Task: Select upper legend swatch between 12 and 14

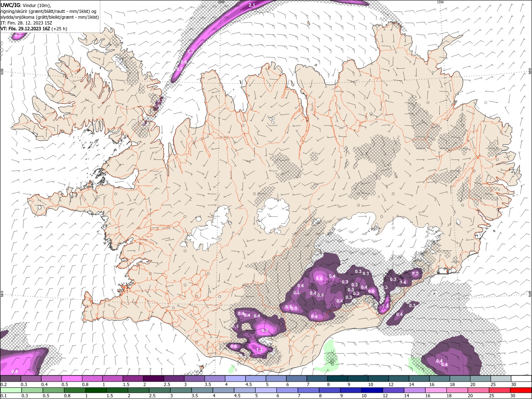Action: [x=399, y=379]
